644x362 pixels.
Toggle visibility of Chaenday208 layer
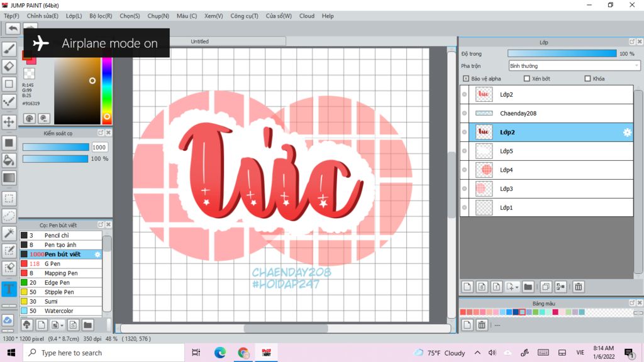(465, 113)
